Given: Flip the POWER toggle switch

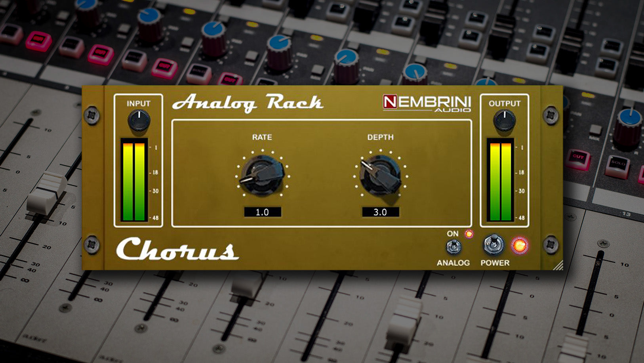Looking at the screenshot, I should (x=494, y=245).
